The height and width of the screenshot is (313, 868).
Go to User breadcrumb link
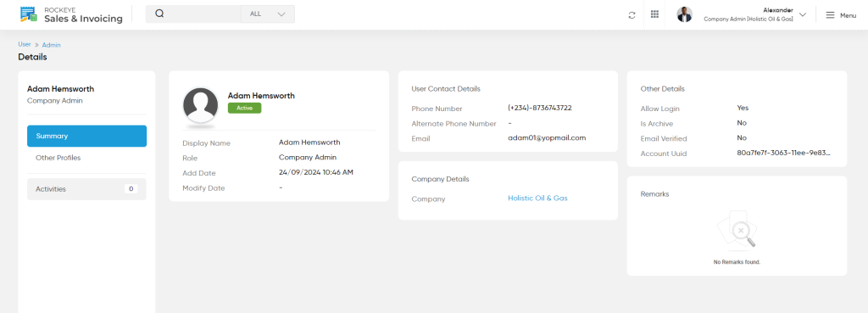tap(25, 44)
